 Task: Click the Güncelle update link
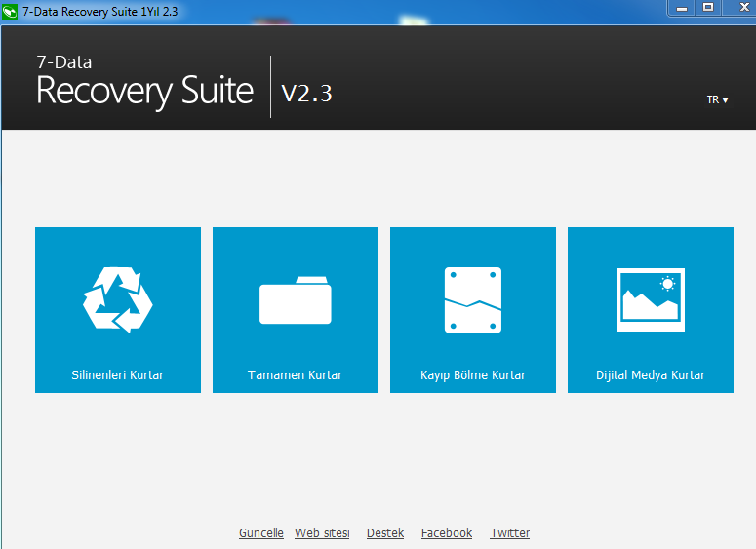[261, 533]
